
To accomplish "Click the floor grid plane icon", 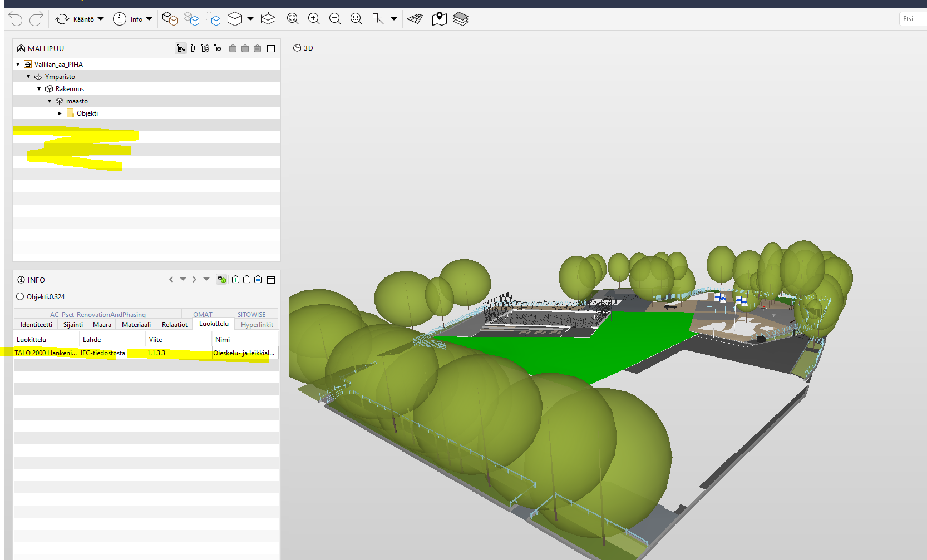I will (x=415, y=19).
